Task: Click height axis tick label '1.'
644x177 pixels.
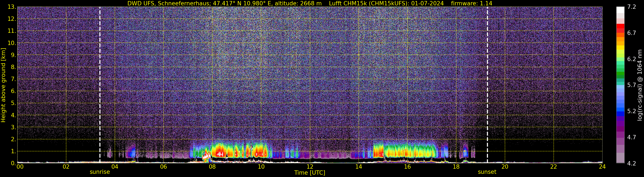Action: 13,151
